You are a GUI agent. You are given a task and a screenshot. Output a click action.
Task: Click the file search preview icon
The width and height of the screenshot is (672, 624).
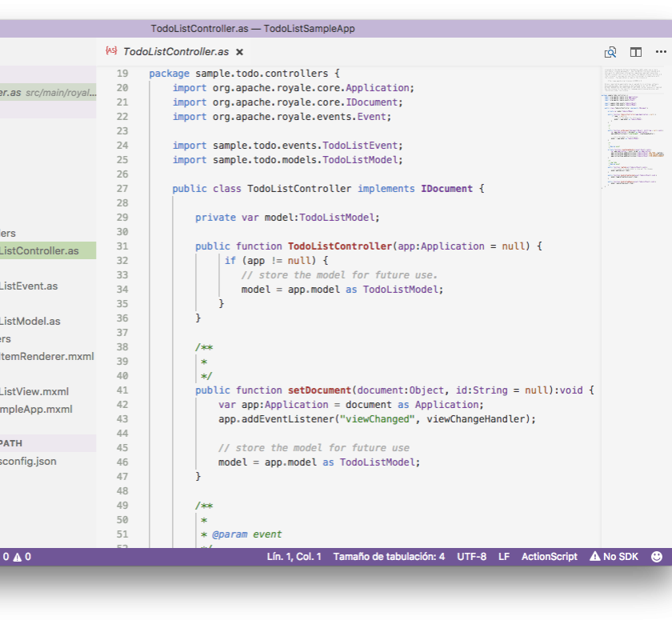(610, 52)
